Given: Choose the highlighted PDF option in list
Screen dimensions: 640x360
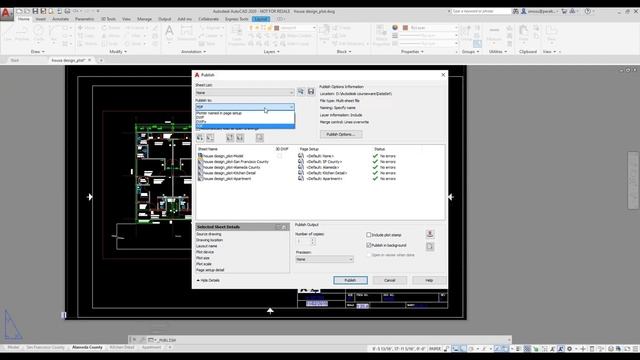Looking at the screenshot, I should (x=245, y=126).
